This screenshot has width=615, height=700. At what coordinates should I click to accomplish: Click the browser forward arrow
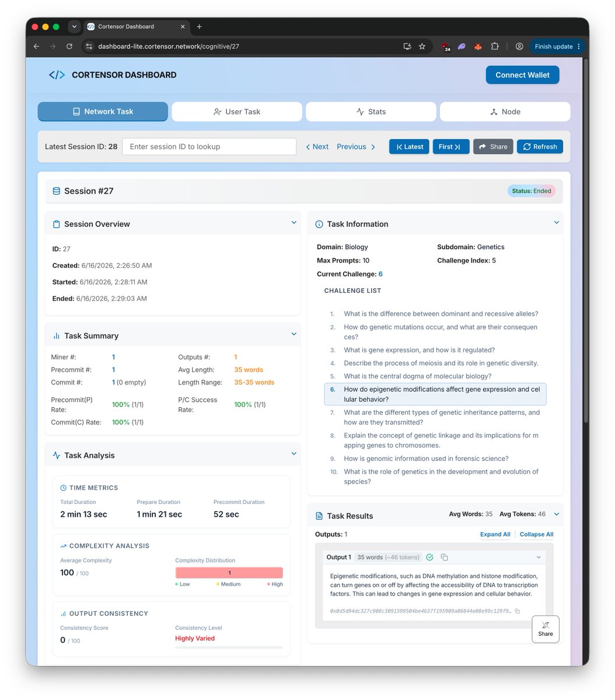tap(53, 47)
